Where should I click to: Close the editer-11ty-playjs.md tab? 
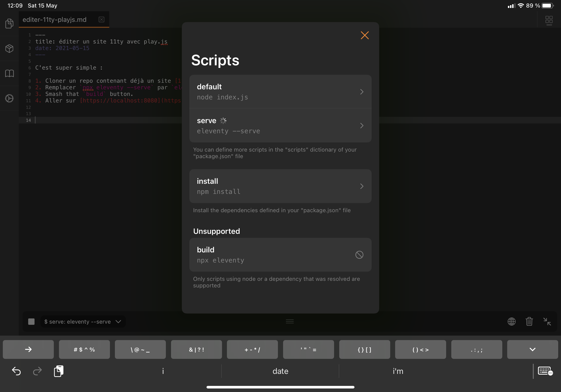(x=101, y=20)
